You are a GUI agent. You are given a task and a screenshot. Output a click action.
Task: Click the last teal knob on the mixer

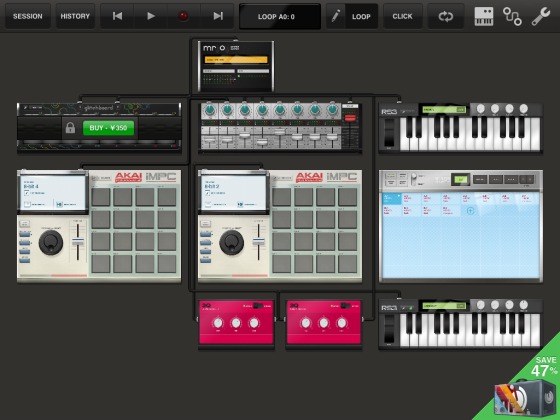(x=332, y=110)
